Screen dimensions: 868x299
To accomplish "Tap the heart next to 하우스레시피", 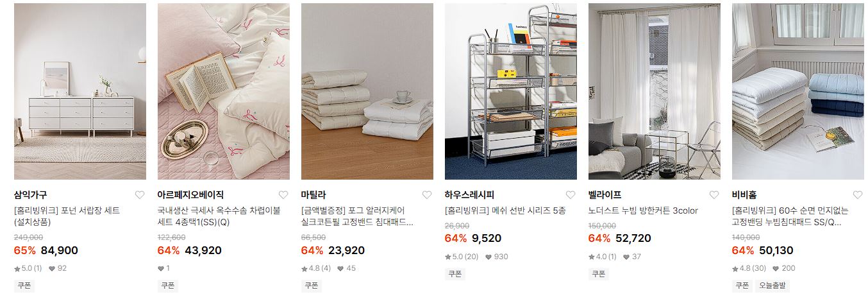I will click(x=571, y=195).
